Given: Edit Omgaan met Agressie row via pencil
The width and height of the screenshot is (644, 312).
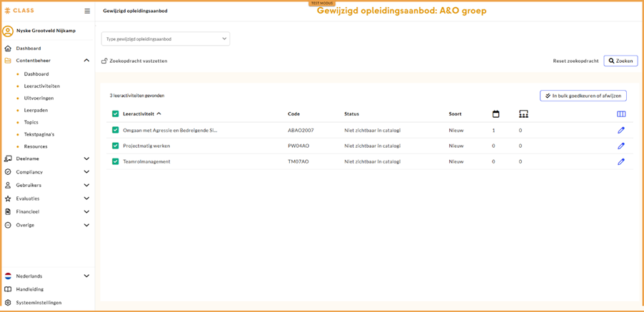Looking at the screenshot, I should [620, 131].
